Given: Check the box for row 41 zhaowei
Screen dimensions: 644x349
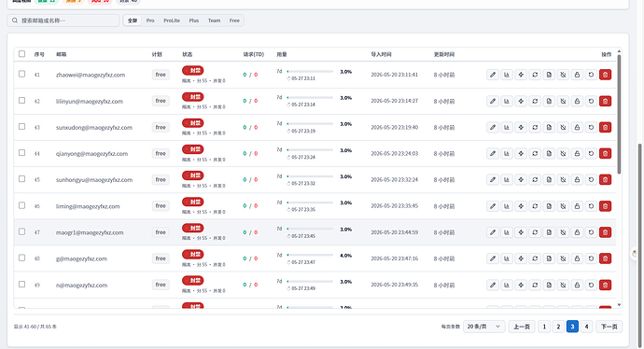Looking at the screenshot, I should click(x=21, y=74).
